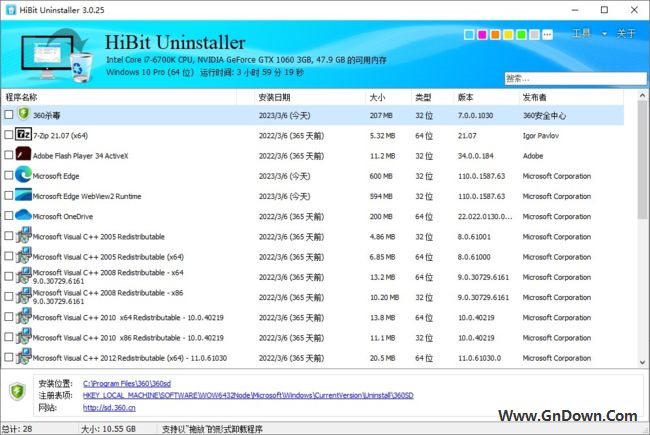Select the Microsoft Edge row checkbox
Image resolution: width=650 pixels, height=435 pixels.
9,175
